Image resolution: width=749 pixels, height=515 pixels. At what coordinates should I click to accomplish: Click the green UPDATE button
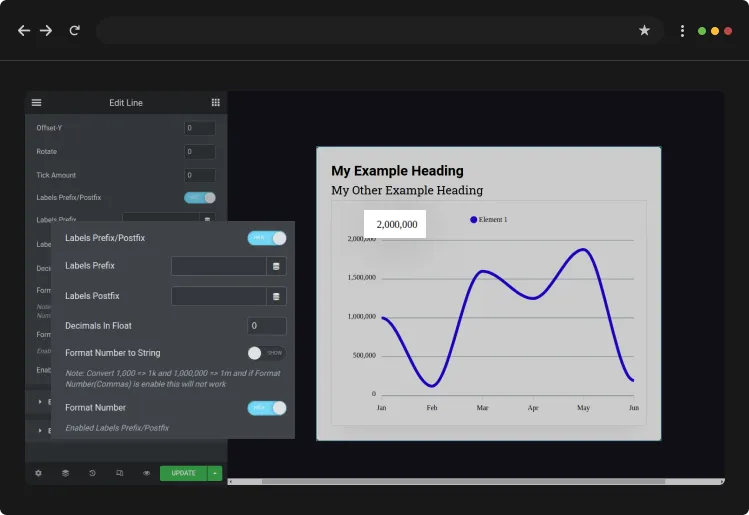(183, 473)
